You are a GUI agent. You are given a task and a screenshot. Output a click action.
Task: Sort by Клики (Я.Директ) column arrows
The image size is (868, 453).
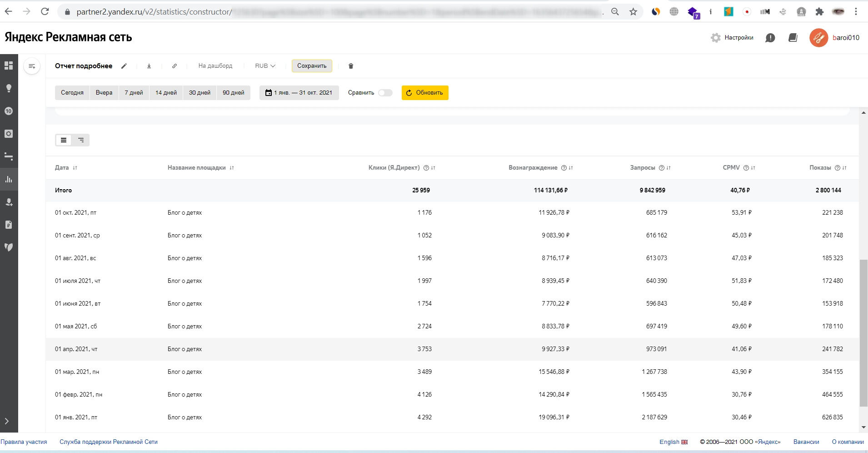[x=433, y=168]
